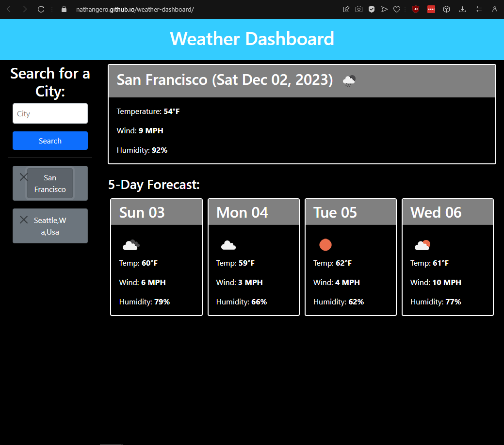
Task: Click the heart bookmark icon
Action: (x=397, y=9)
